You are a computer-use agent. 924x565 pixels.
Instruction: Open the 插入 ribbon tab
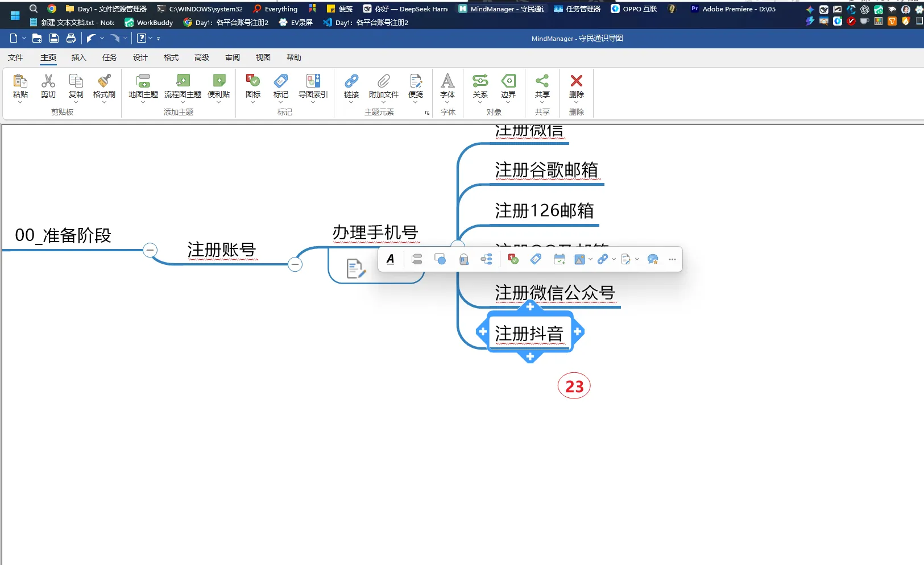coord(78,57)
